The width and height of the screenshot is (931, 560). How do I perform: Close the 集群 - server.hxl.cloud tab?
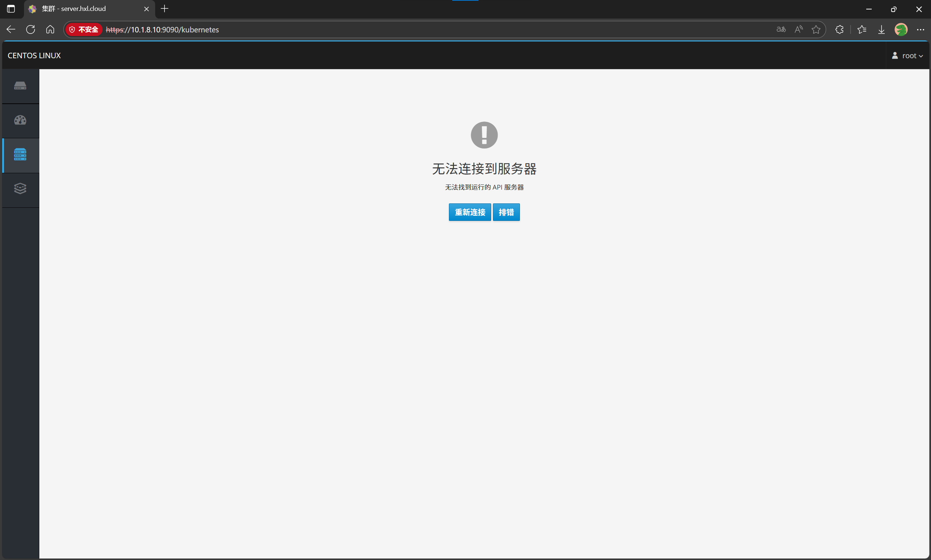[146, 9]
